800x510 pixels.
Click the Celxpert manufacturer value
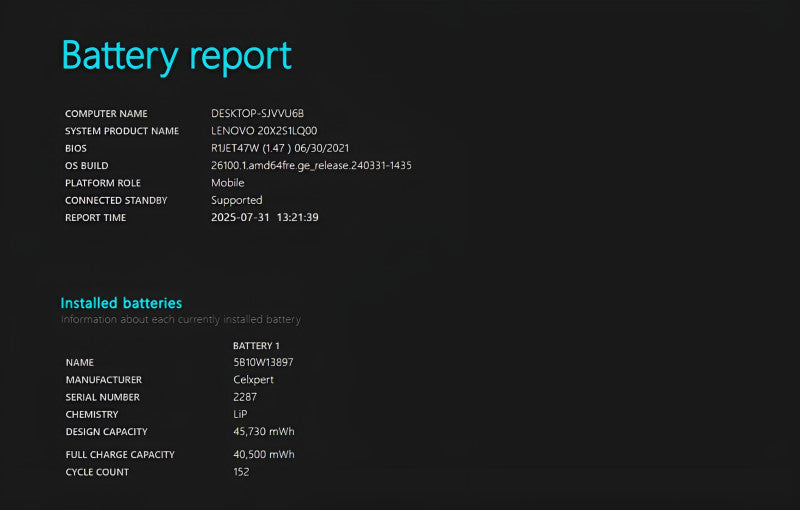click(x=254, y=379)
